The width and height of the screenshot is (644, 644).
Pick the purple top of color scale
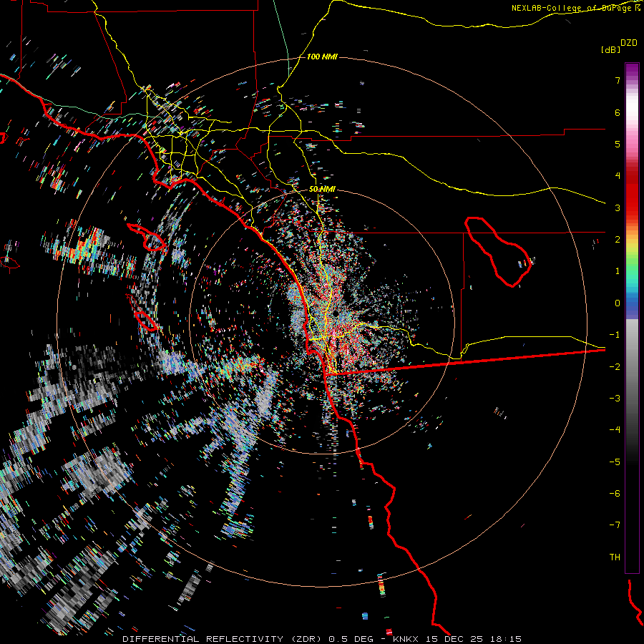click(632, 70)
